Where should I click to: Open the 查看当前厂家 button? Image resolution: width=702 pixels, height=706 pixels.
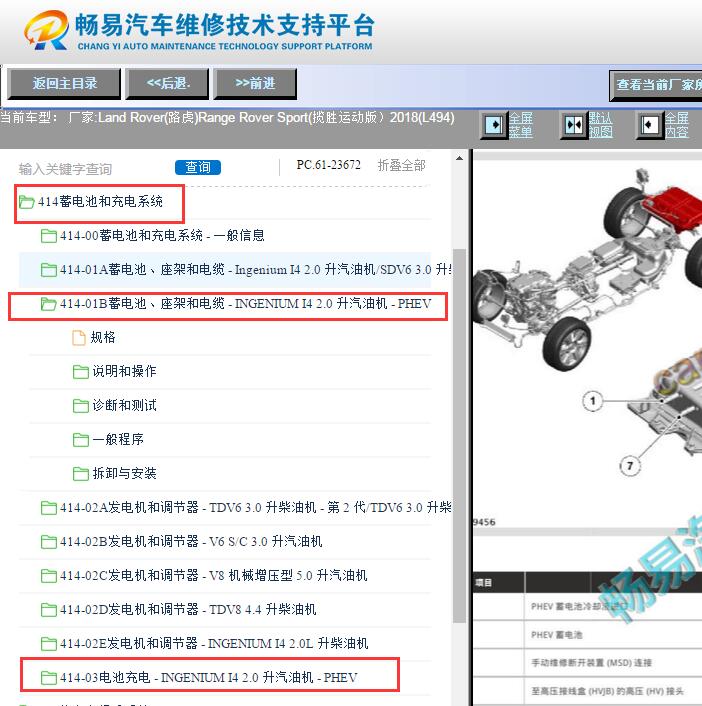pos(656,85)
